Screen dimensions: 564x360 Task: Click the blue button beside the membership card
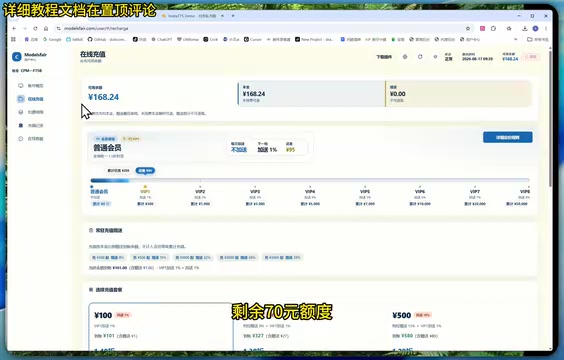tap(508, 137)
